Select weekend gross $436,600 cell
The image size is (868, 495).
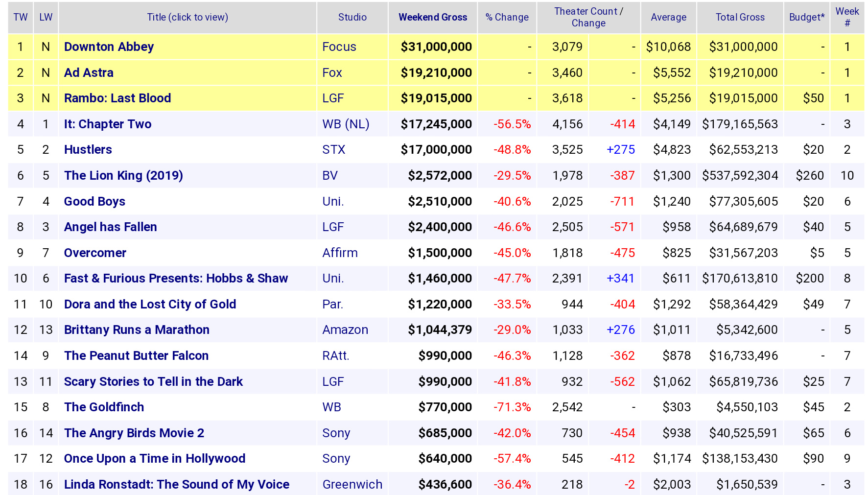[445, 485]
